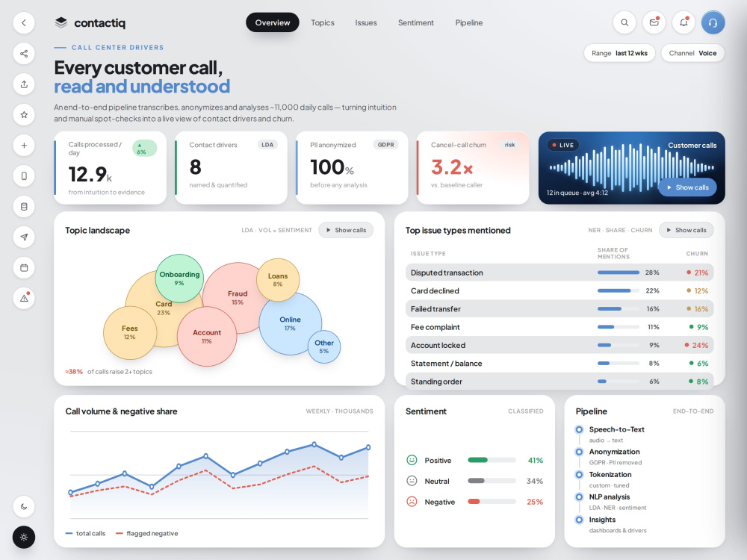
Task: Click the Account locked row
Action: point(560,345)
